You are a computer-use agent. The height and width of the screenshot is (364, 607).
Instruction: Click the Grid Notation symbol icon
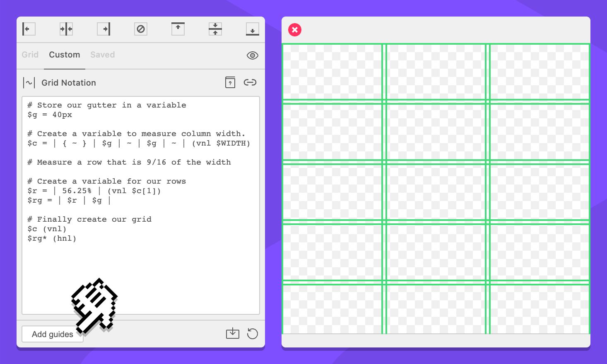coord(29,83)
